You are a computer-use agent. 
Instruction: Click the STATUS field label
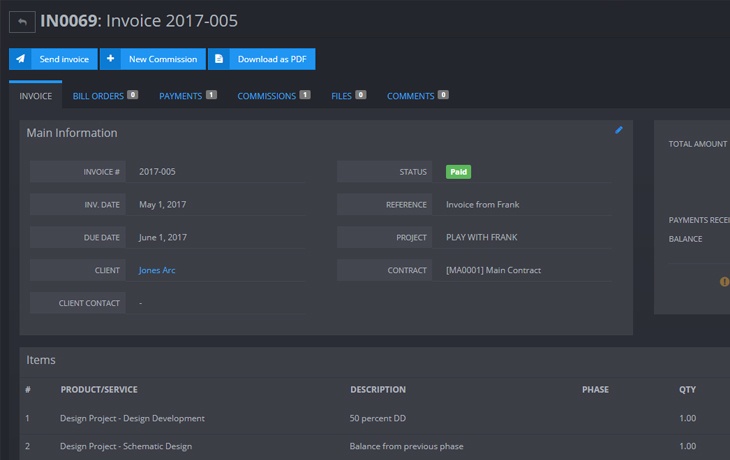[x=412, y=172]
